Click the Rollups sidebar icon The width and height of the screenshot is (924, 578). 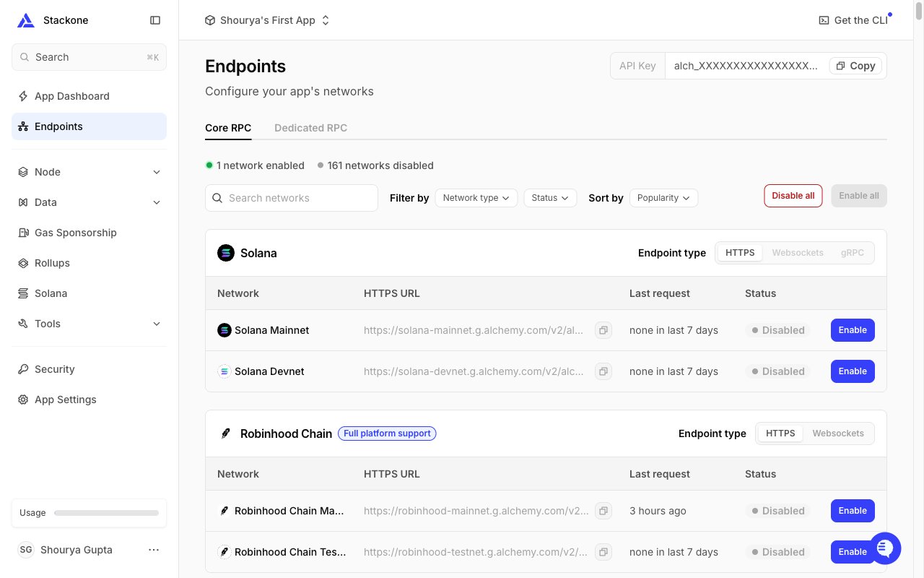coord(23,263)
